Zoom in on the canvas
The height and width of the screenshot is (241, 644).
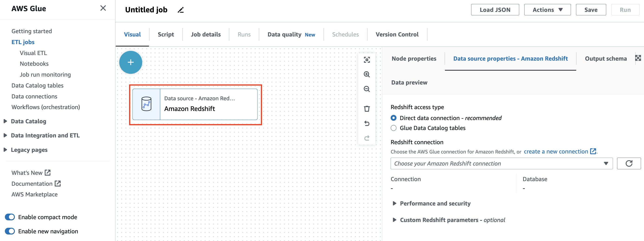[367, 74]
